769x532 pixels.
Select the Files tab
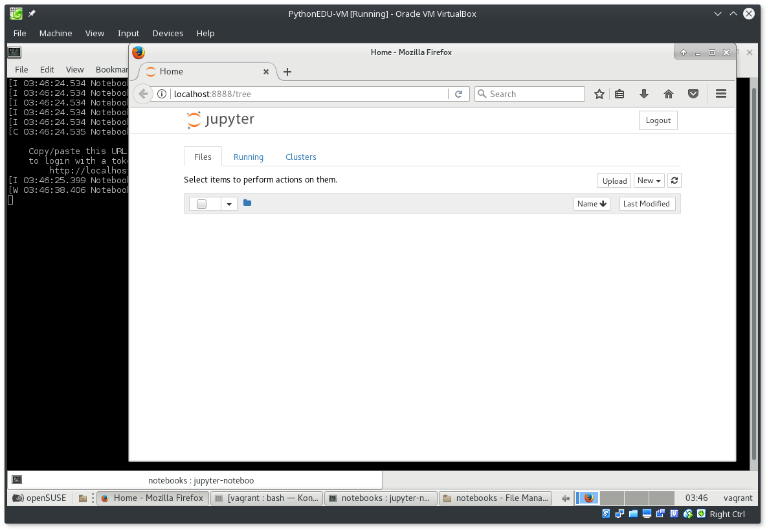pyautogui.click(x=203, y=157)
